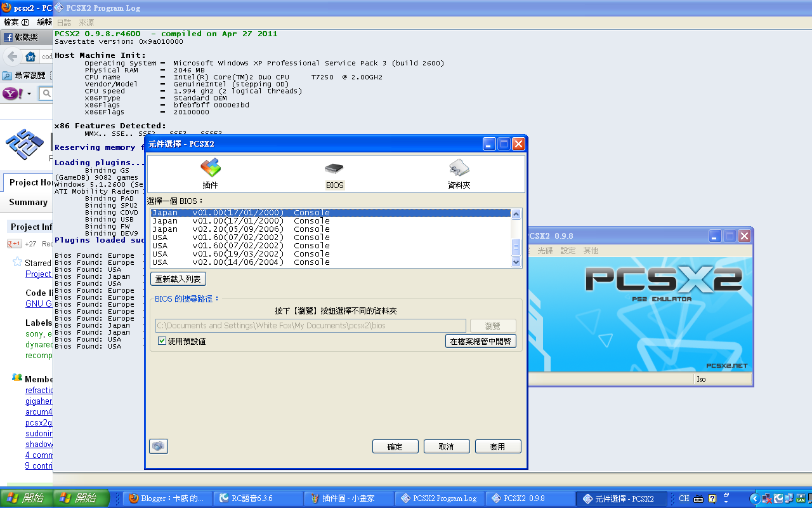The image size is (812, 508).
Task: Open the 'dynarec' label link
Action: point(39,345)
